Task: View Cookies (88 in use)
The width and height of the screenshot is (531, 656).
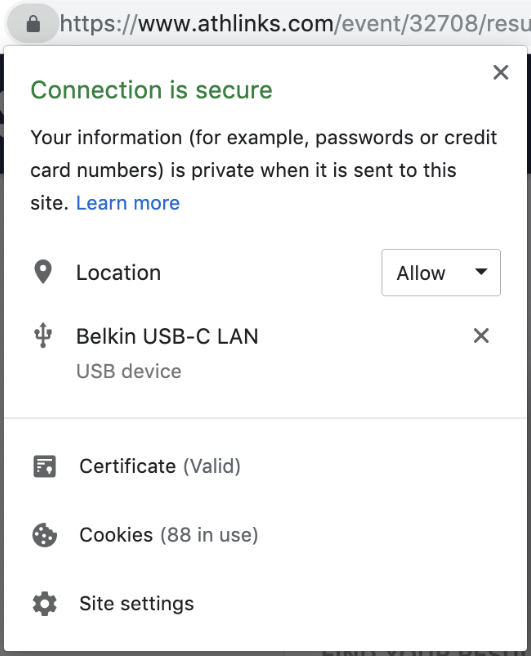Action: point(169,535)
